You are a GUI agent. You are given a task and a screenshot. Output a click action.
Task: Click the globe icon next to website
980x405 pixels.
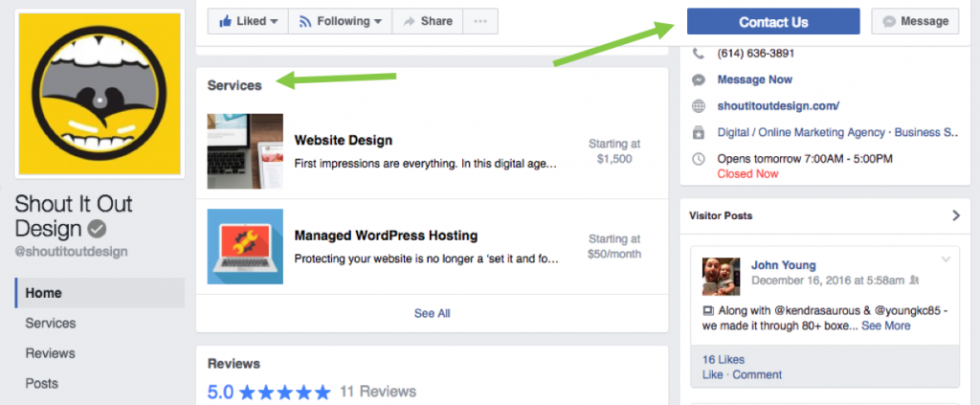(x=699, y=106)
